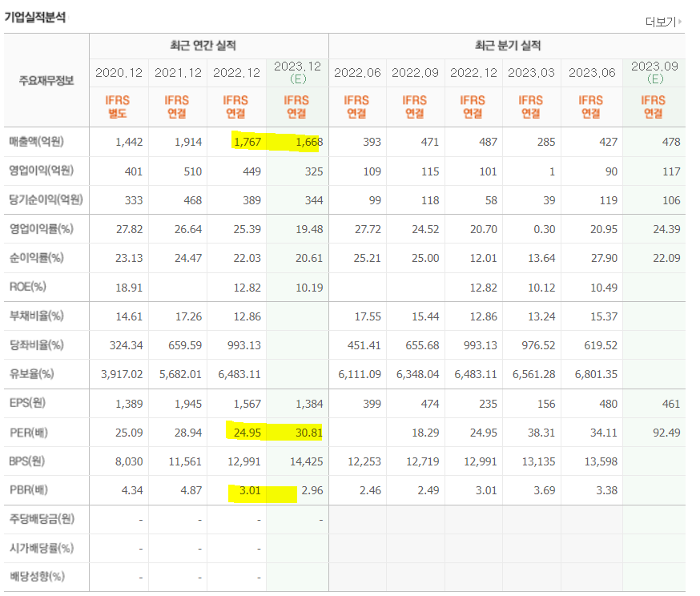Click the 2022.06 quarterly column header
Screen dimensions: 700x596
click(x=357, y=73)
